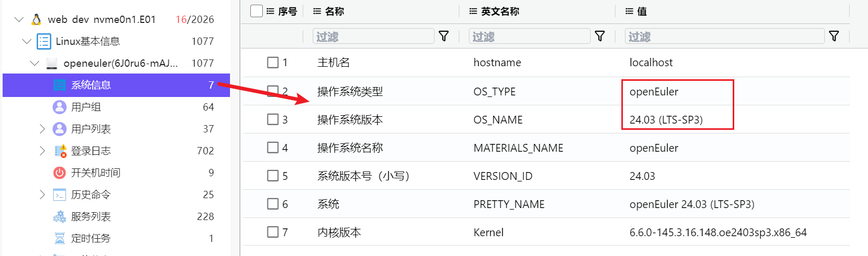Click the Linux penguin icon beside web dev

(36, 19)
